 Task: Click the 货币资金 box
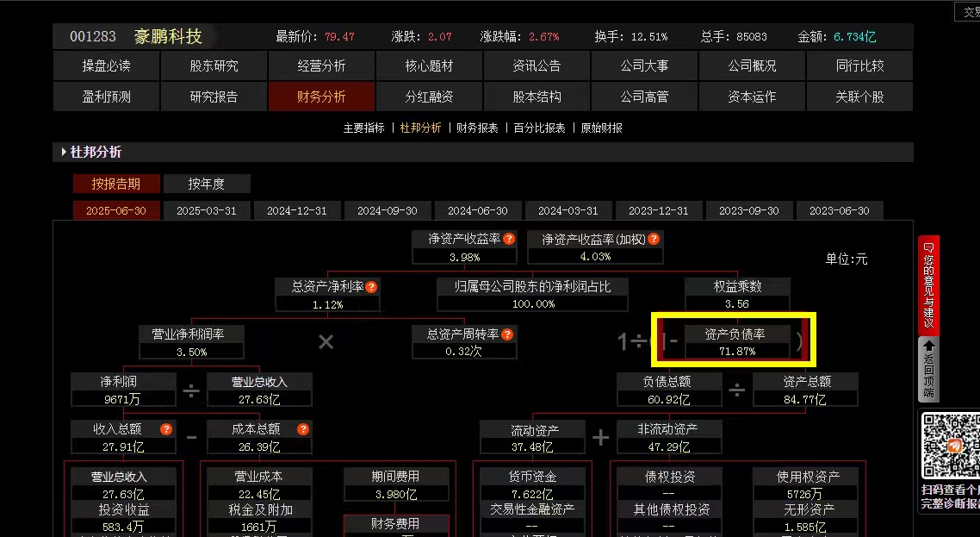point(532,485)
